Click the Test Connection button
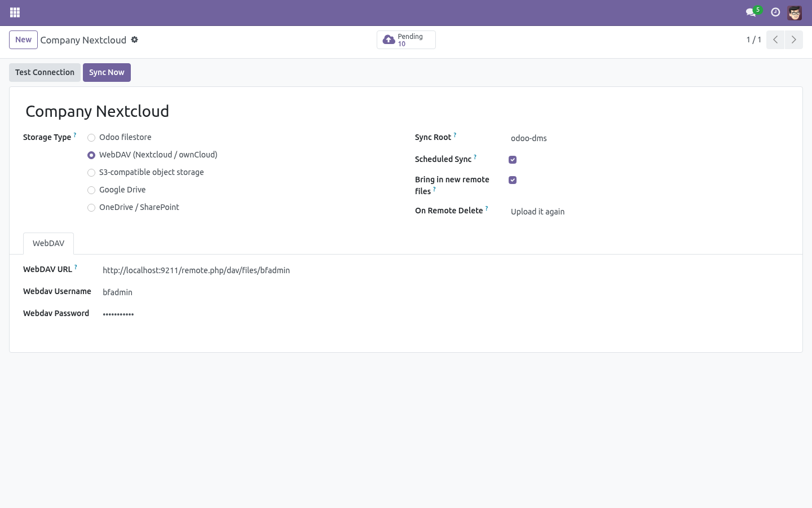The image size is (812, 508). 45,72
